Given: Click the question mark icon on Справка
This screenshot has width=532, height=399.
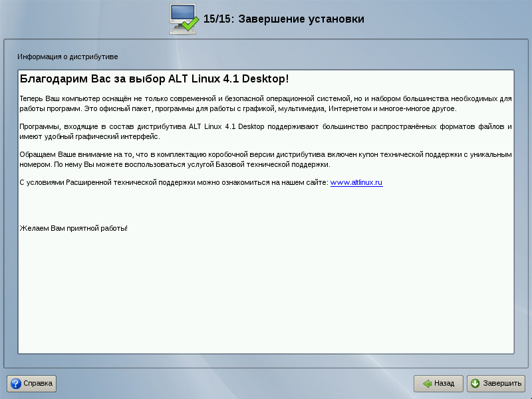Looking at the screenshot, I should tap(15, 384).
